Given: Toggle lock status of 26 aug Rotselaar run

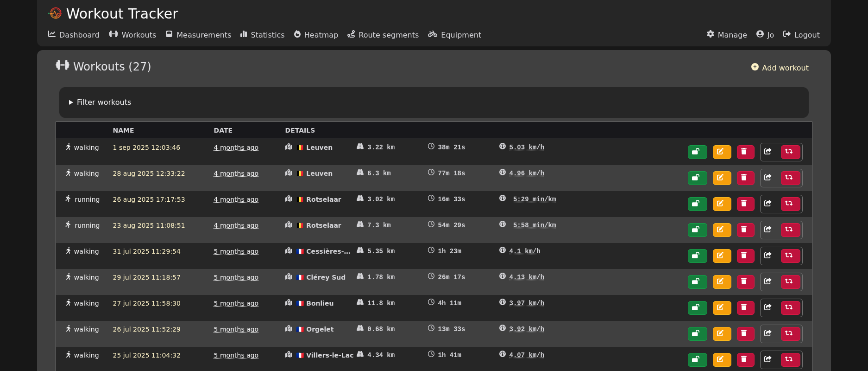Looking at the screenshot, I should 697,204.
